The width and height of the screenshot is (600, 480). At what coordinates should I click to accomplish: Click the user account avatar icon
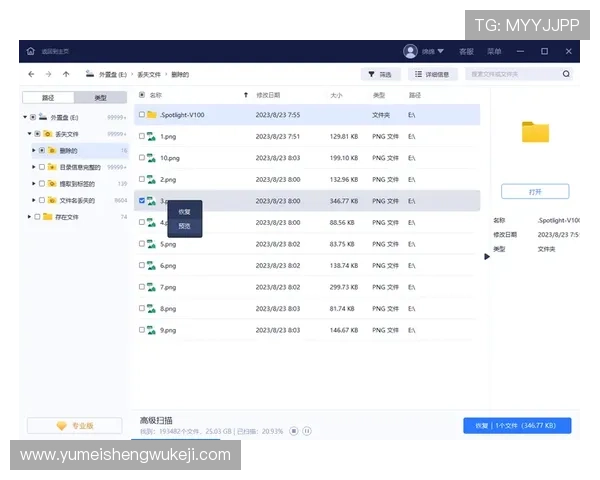pyautogui.click(x=410, y=51)
